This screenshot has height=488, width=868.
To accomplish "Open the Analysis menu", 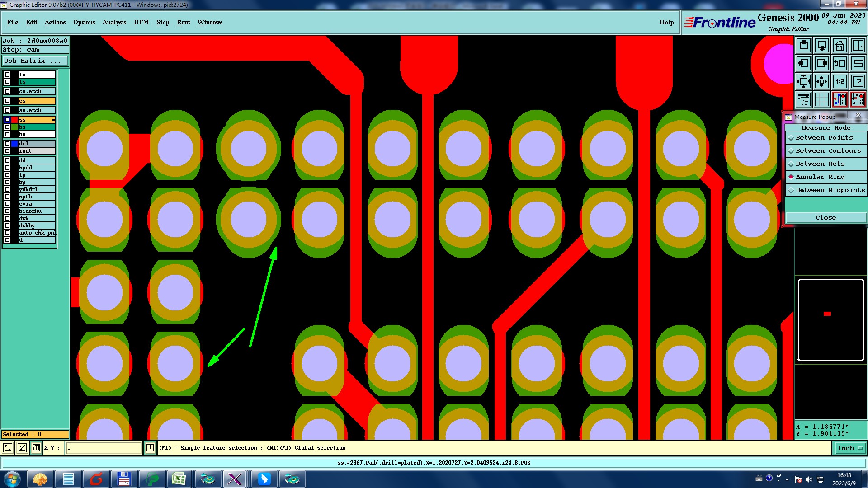I will (x=114, y=22).
